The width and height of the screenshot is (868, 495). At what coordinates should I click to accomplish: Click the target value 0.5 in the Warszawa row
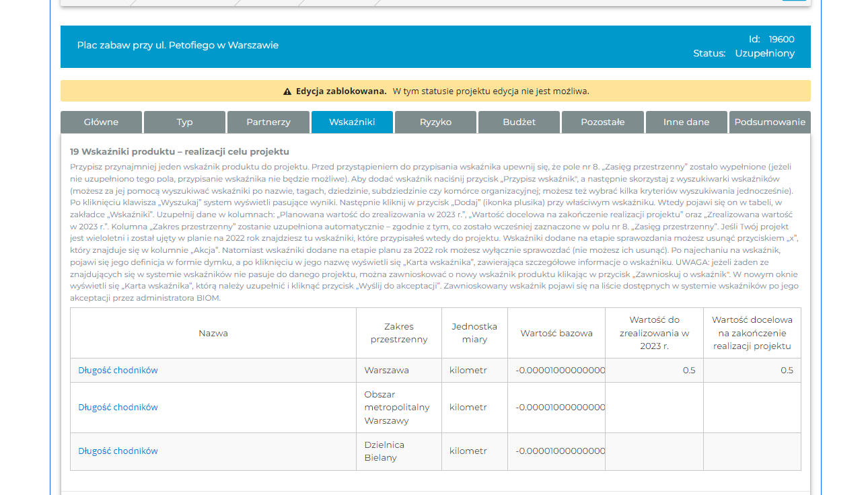click(786, 371)
